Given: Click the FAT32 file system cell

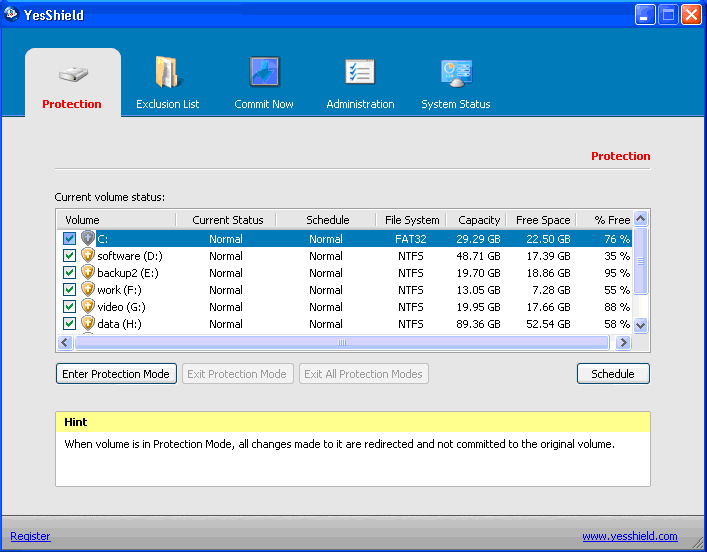Looking at the screenshot, I should coord(411,239).
